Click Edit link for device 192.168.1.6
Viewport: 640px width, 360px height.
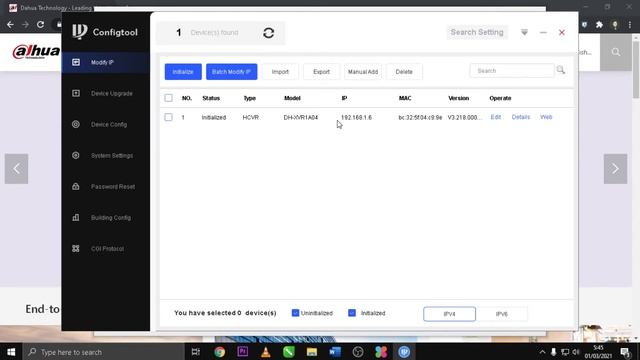pyautogui.click(x=496, y=117)
